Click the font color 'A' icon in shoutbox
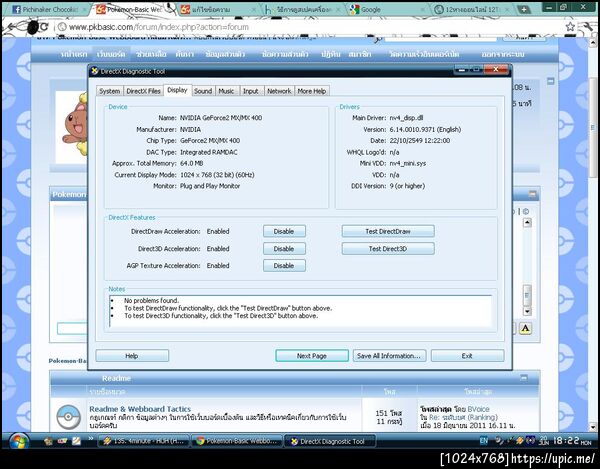 tap(525, 328)
